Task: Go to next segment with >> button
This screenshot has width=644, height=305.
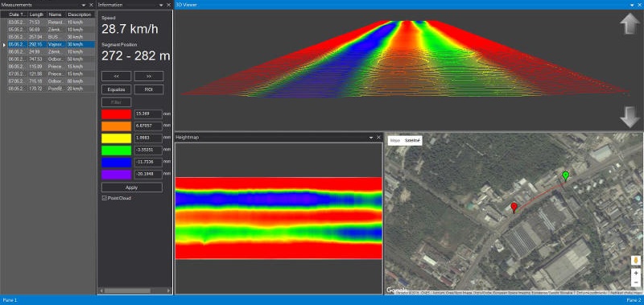Action: pos(149,76)
